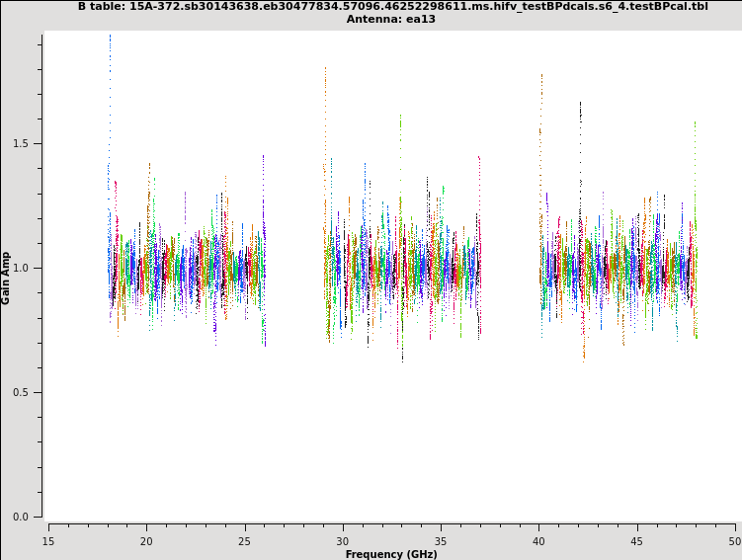Click the 0.0 tick on Gain Amp axis

point(20,517)
